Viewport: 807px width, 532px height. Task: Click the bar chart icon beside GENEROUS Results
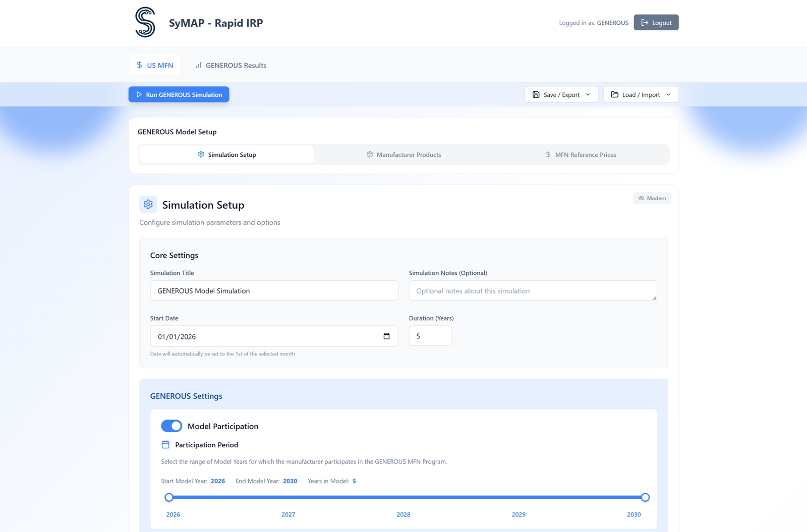pyautogui.click(x=198, y=65)
